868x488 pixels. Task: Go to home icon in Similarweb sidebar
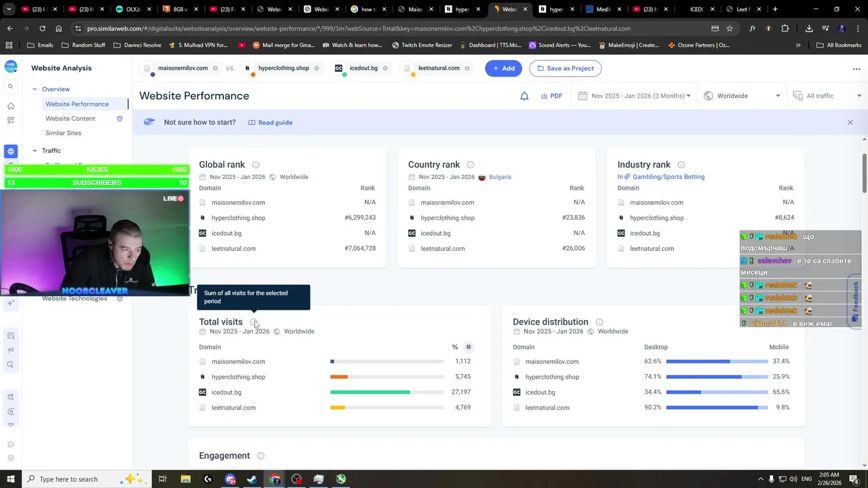tap(10, 106)
